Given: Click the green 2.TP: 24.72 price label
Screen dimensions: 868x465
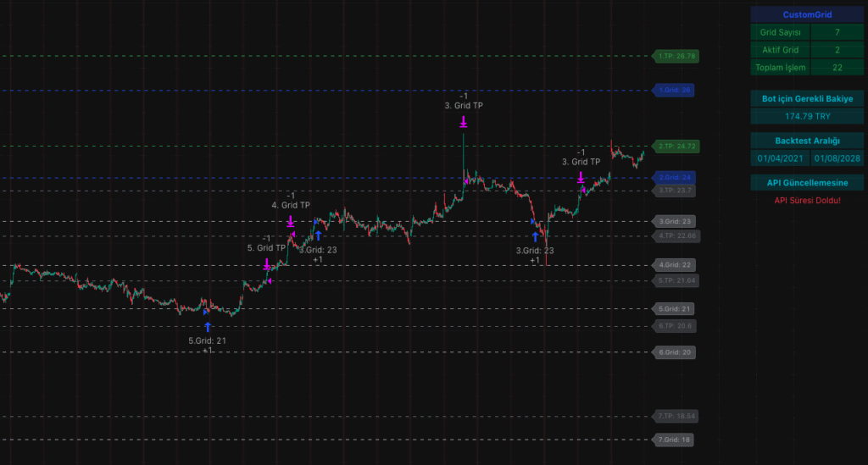Looking at the screenshot, I should (x=676, y=147).
